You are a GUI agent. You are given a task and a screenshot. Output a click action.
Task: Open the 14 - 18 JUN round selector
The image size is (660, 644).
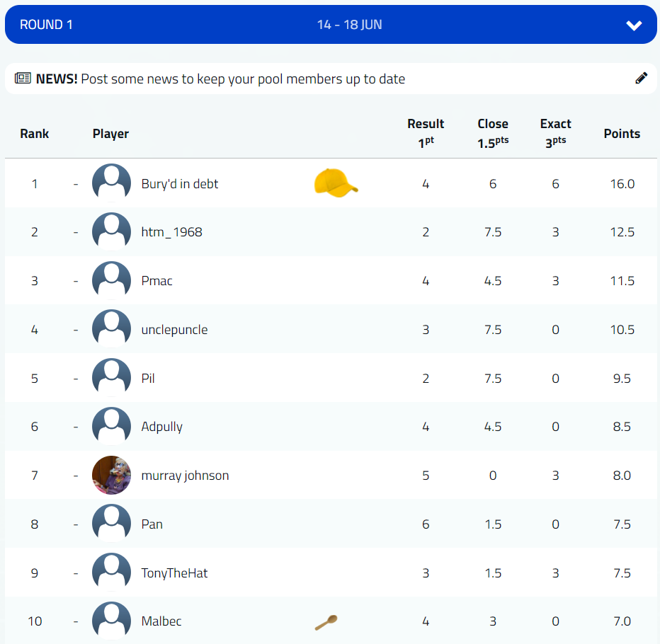tap(349, 25)
